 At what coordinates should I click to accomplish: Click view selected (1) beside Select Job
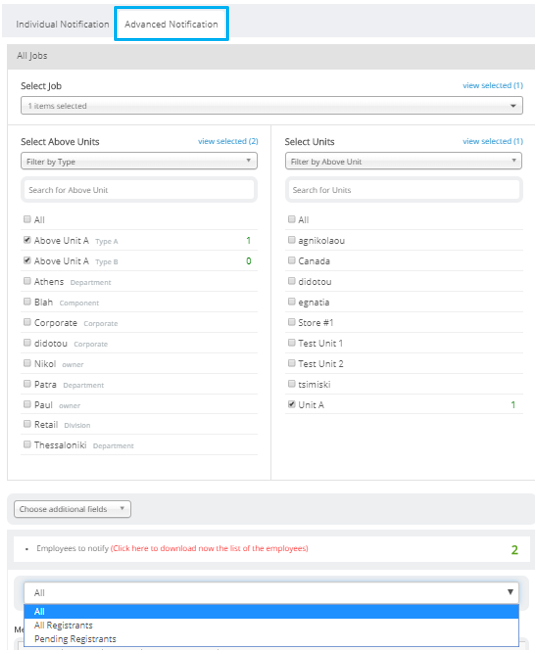coord(493,85)
